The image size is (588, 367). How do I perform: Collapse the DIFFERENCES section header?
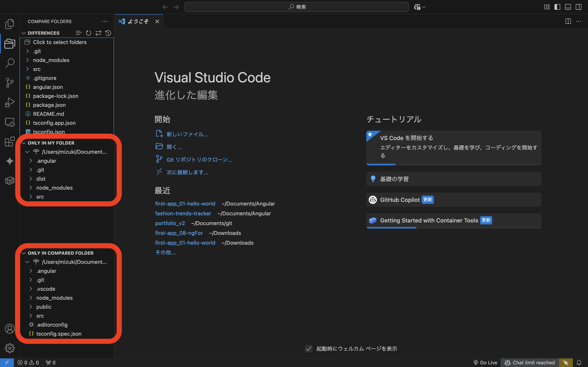[23, 33]
